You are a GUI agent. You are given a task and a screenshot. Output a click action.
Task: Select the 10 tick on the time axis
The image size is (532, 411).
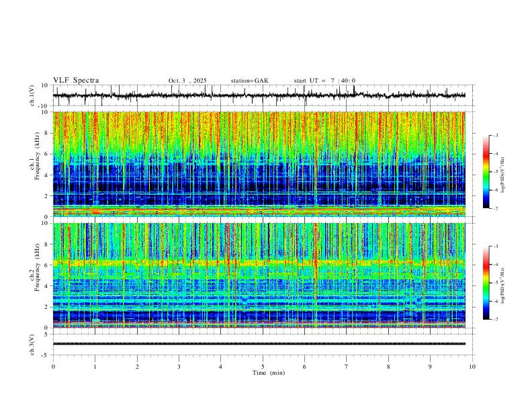472,367
